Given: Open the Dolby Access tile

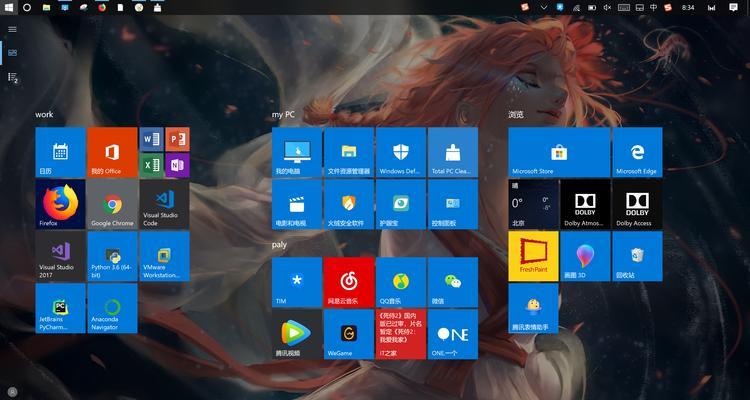Looking at the screenshot, I should 638,204.
